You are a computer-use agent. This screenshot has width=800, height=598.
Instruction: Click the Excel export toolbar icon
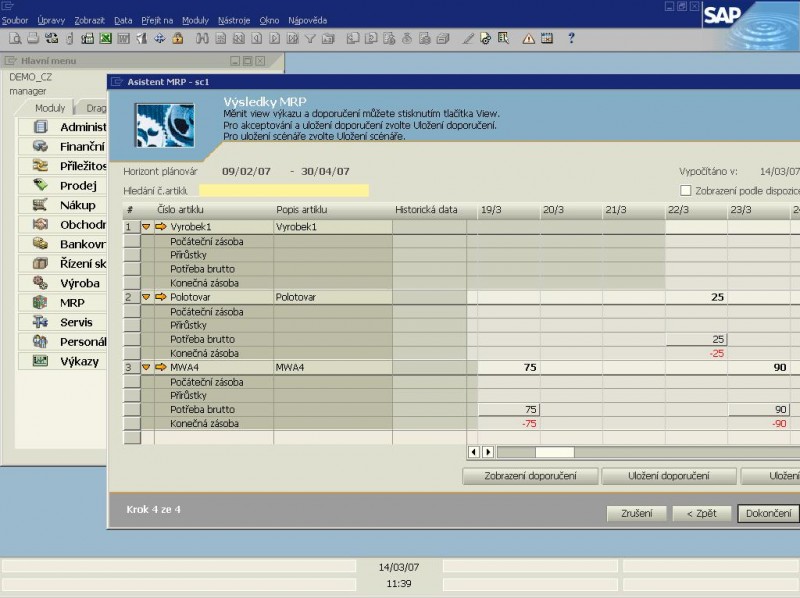(x=105, y=39)
